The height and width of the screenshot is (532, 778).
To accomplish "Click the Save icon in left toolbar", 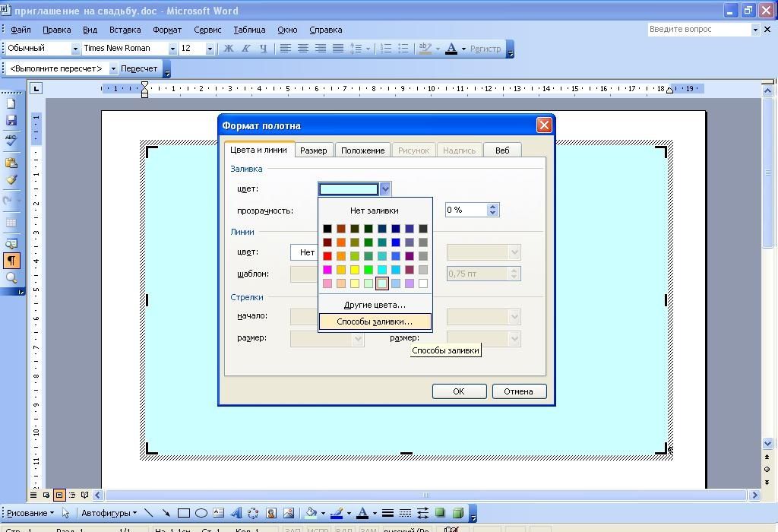I will (11, 121).
